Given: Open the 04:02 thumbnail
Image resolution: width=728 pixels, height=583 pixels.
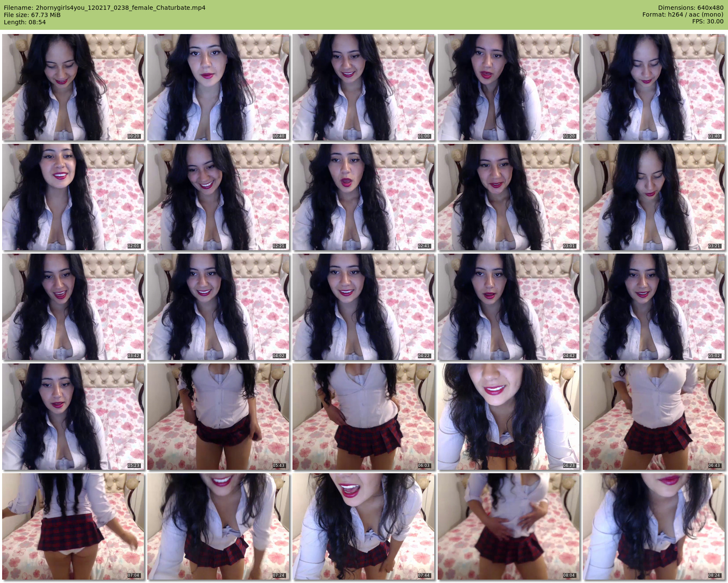Looking at the screenshot, I should pos(218,307).
